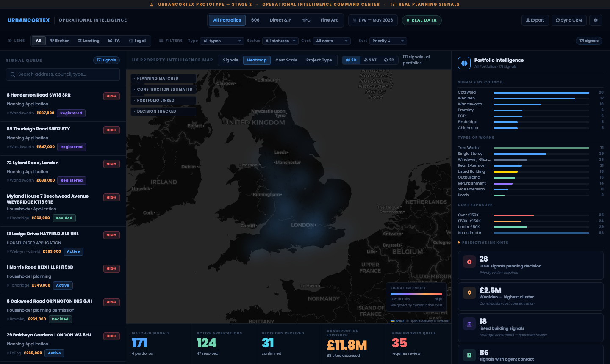The image size is (610, 364).
Task: Open the Status 'All statuses' dropdown
Action: [x=280, y=41]
